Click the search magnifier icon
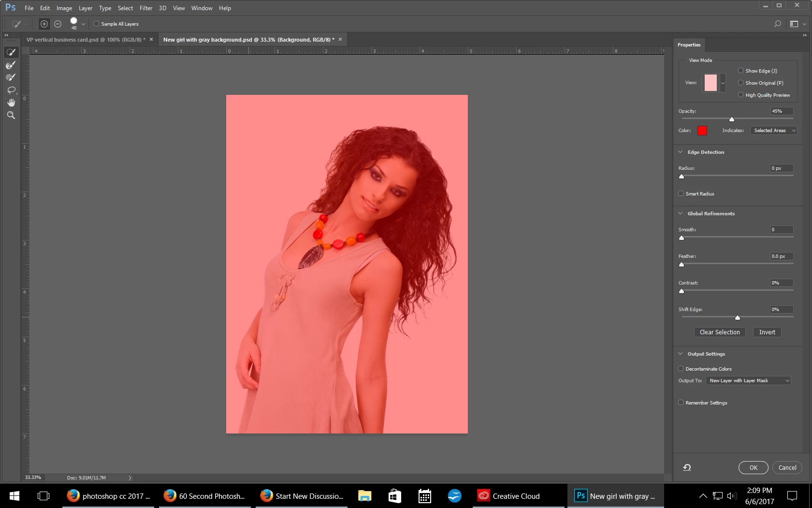Screen dimensions: 812x508 tap(778, 24)
